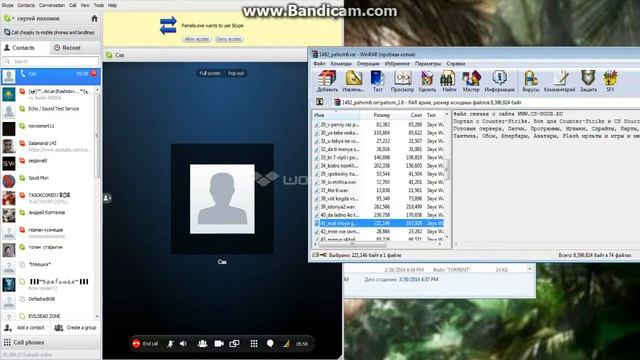Show archive Информация in WinRAR toolbar
This screenshot has height=360, width=640.
click(499, 81)
